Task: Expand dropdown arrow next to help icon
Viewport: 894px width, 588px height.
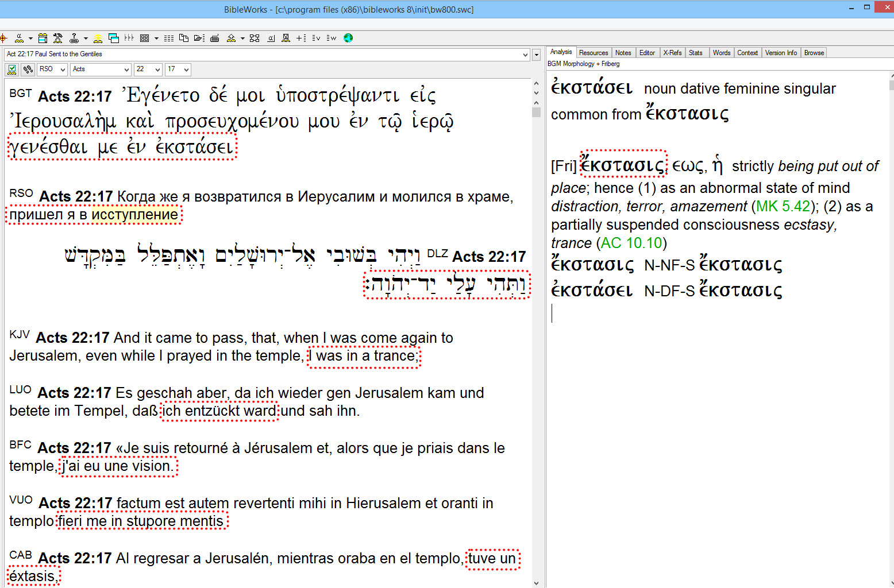Action: (86, 38)
